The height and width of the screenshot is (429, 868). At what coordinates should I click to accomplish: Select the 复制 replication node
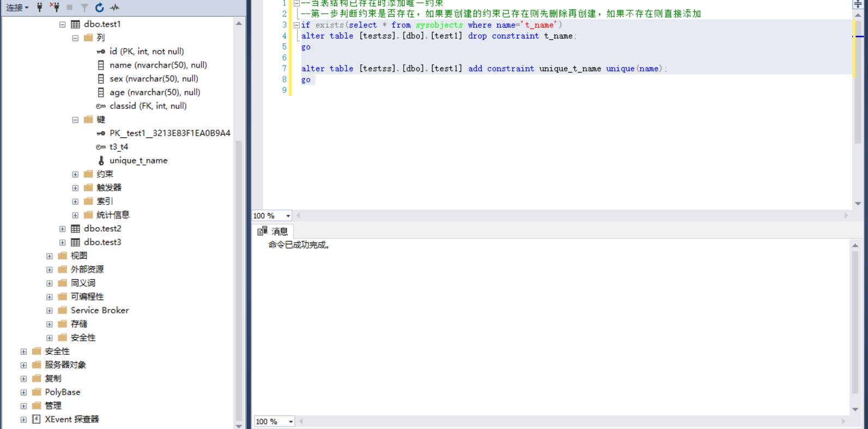(53, 378)
